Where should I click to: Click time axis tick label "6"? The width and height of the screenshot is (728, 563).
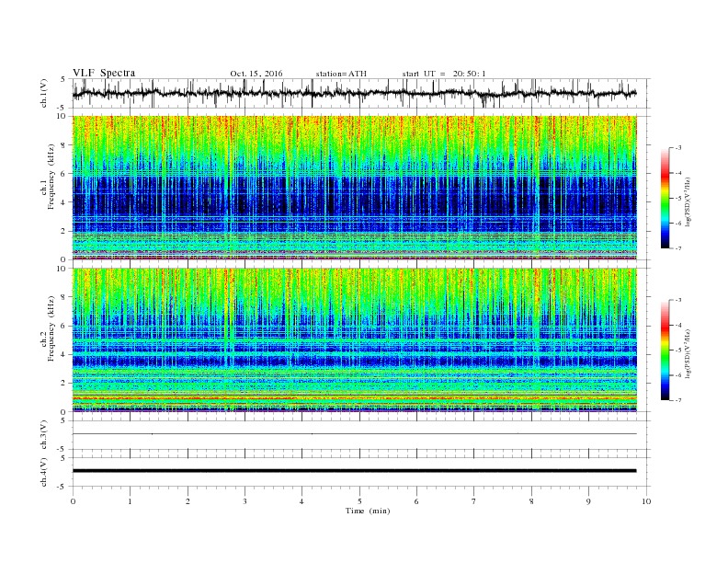click(x=416, y=501)
